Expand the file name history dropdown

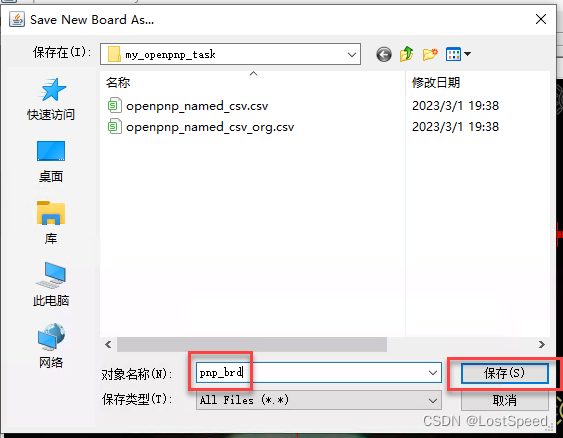click(433, 373)
